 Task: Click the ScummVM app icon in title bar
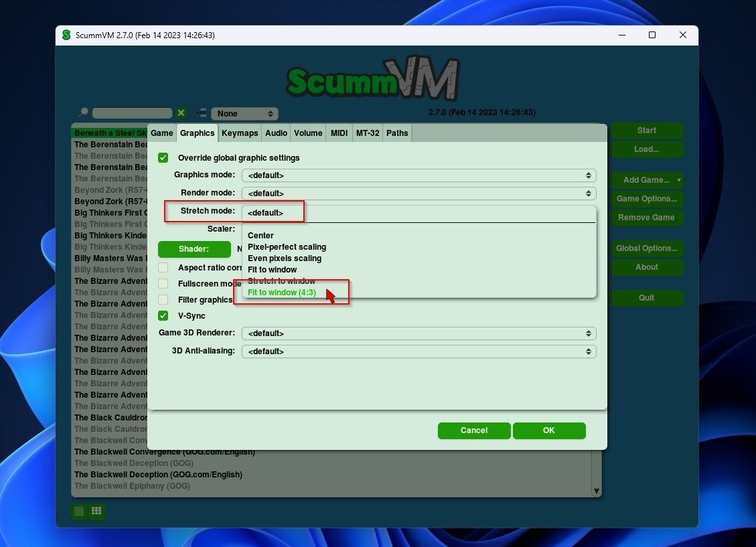[66, 35]
